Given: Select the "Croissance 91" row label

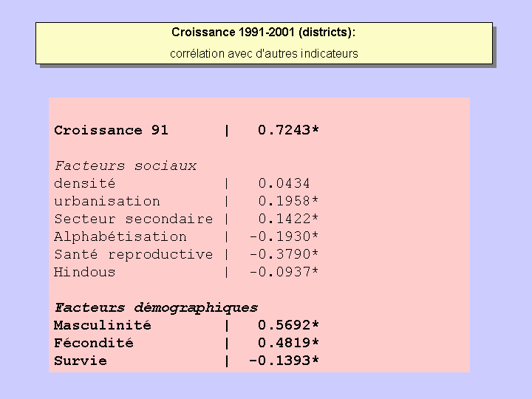Looking at the screenshot, I should tap(111, 131).
